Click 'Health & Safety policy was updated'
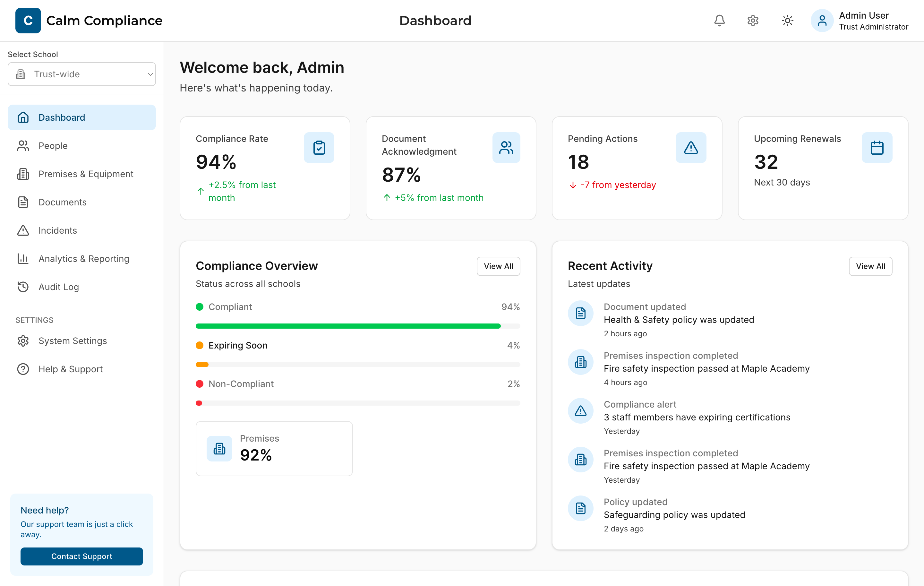 pos(679,320)
